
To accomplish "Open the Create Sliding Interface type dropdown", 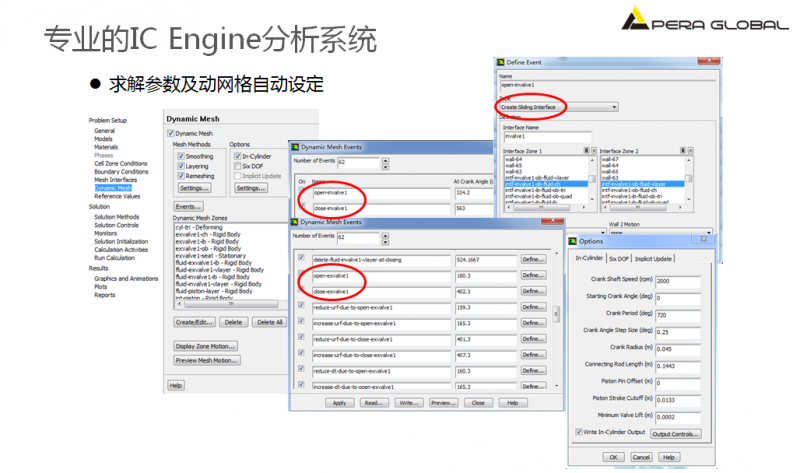I will [559, 107].
